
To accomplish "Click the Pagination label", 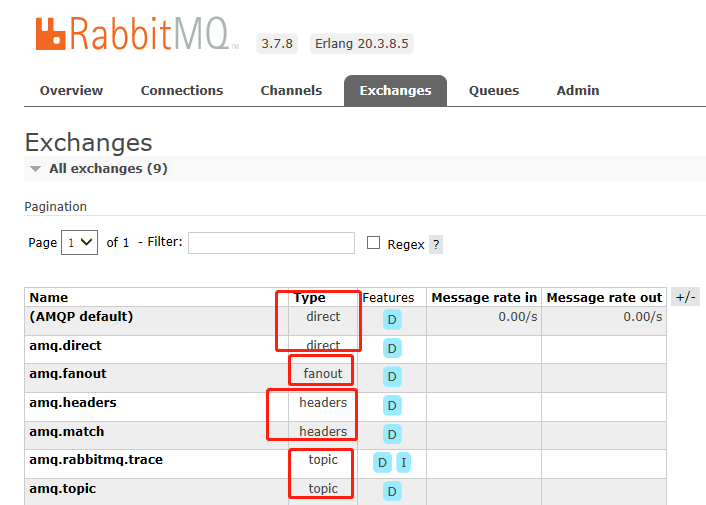I will coord(55,207).
